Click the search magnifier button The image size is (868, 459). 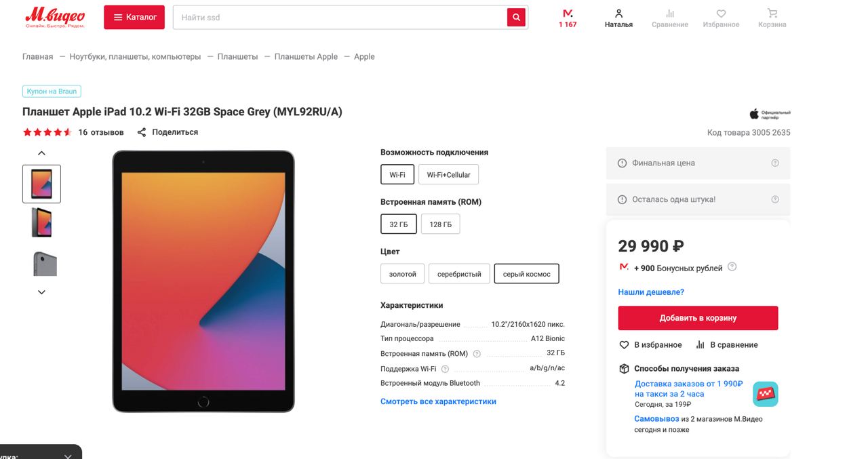(x=516, y=18)
